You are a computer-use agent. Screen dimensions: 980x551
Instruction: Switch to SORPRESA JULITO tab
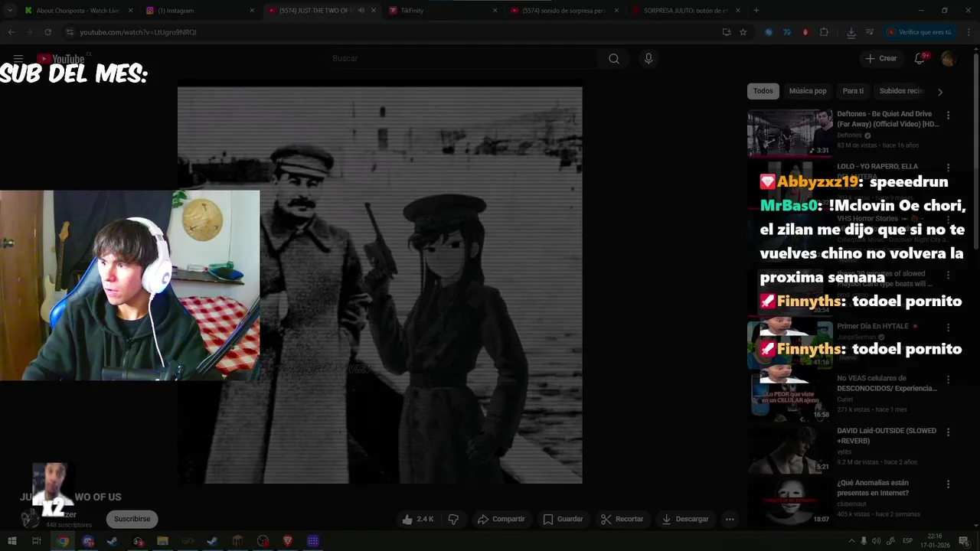coord(686,11)
